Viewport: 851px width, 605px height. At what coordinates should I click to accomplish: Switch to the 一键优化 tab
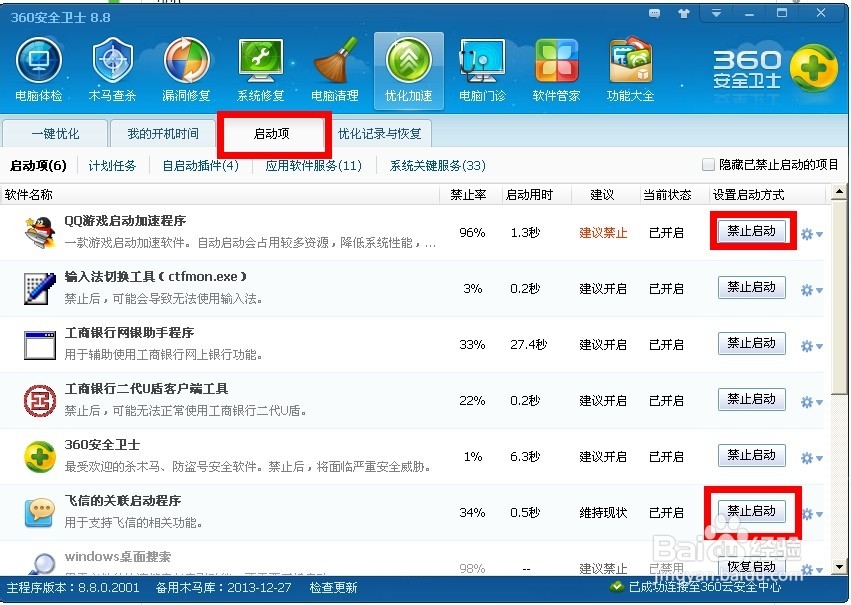[x=55, y=133]
